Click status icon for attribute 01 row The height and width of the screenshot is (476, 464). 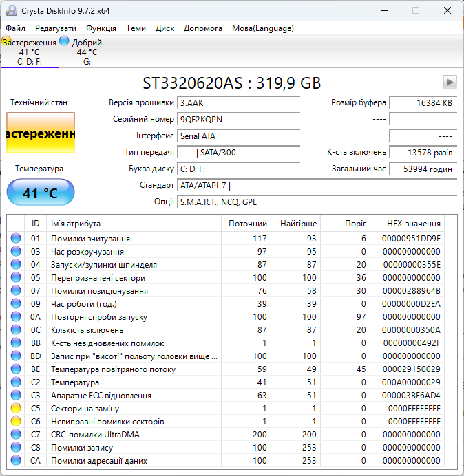tap(16, 238)
